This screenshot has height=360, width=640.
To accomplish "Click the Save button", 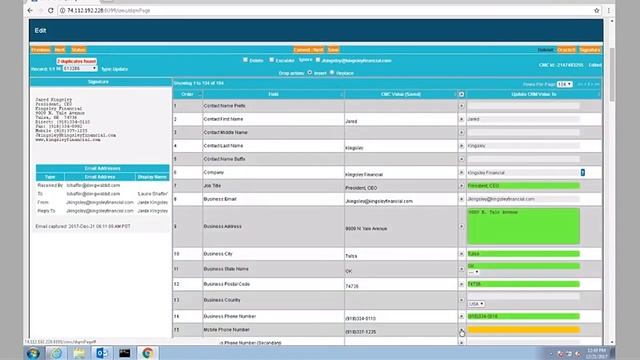I will point(333,50).
